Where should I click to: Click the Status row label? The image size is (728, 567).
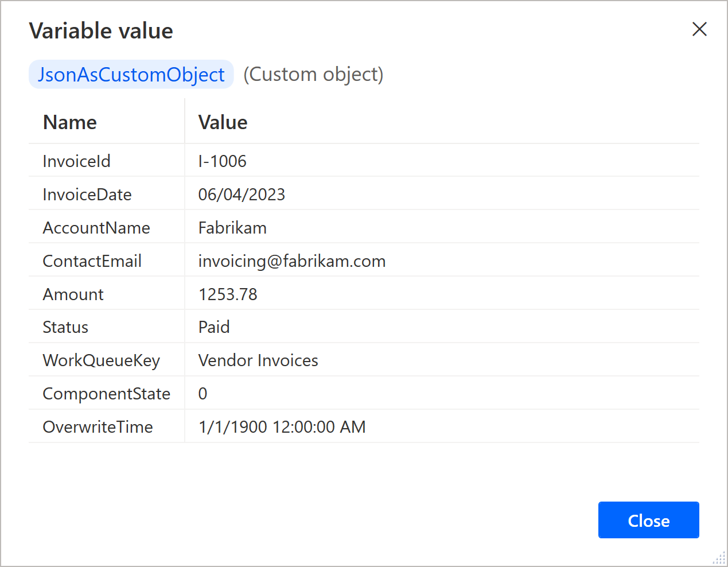pyautogui.click(x=65, y=327)
